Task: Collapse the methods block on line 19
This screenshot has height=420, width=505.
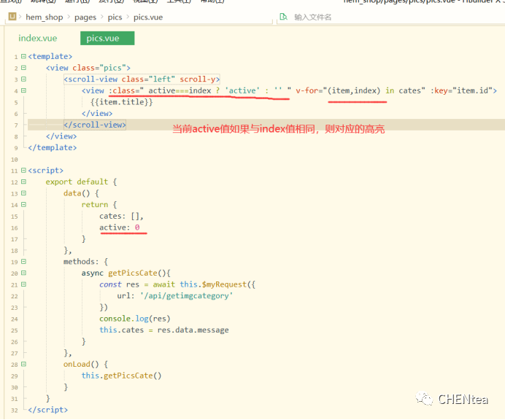Action: click(23, 262)
